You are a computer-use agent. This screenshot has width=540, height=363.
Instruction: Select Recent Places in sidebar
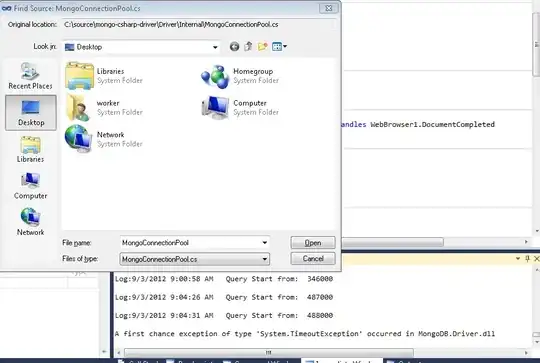30,76
